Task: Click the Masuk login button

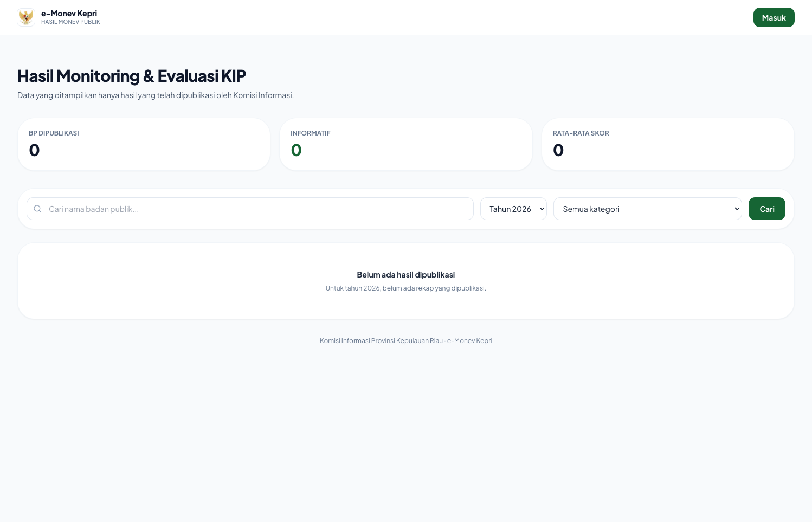Action: pyautogui.click(x=774, y=17)
